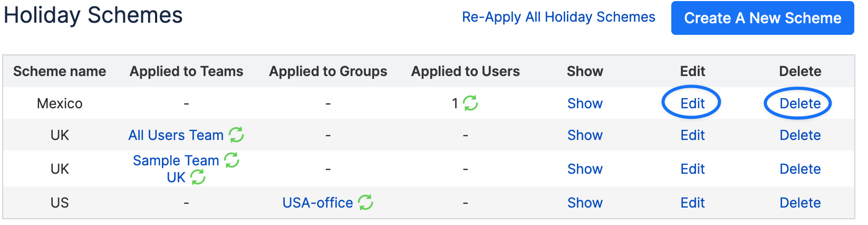This screenshot has height=225, width=868.
Task: Delete the US holiday scheme
Action: coord(800,203)
